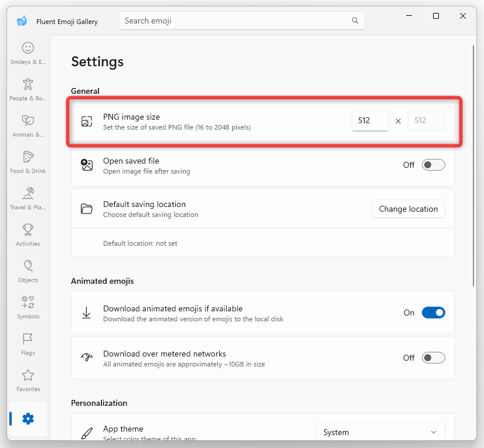
Task: Click the 'Personalization' section heading
Action: [x=99, y=403]
